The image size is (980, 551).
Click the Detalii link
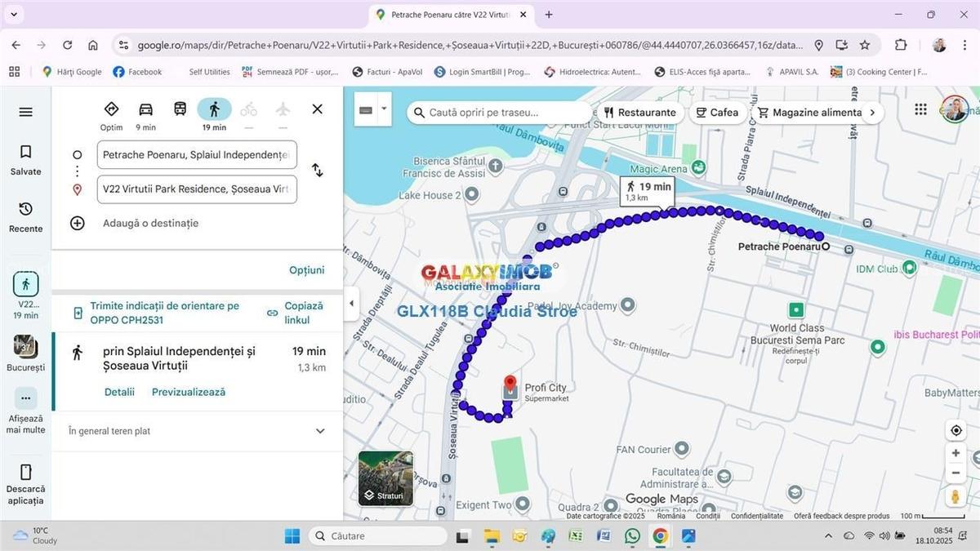119,392
